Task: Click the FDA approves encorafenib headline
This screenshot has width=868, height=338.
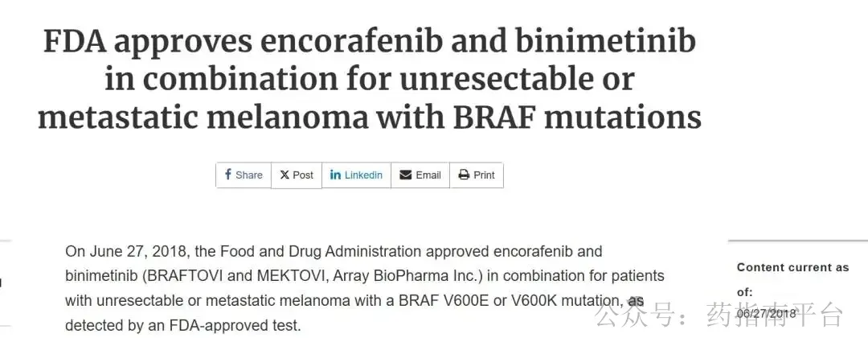Action: [369, 80]
